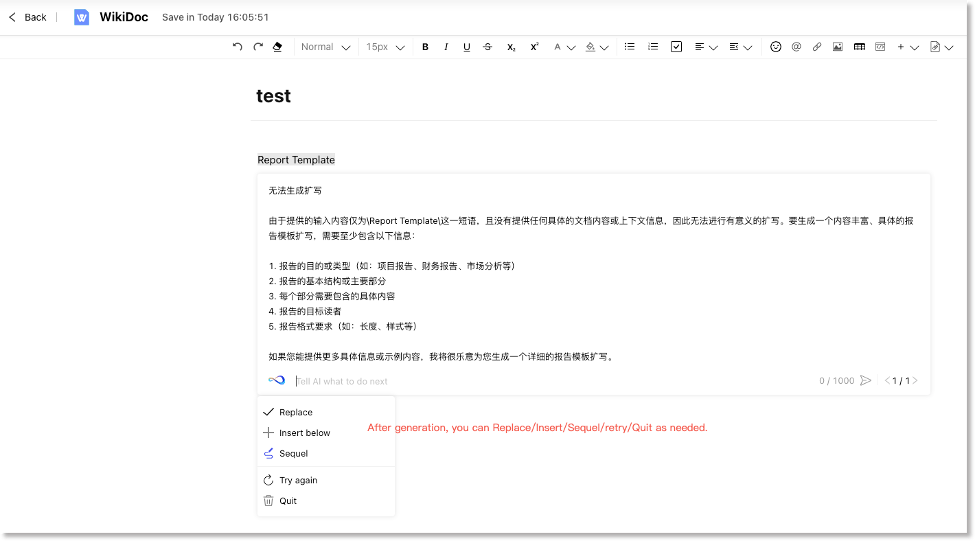Choose Replace from the AI result menu
Image resolution: width=976 pixels, height=542 pixels.
[295, 412]
